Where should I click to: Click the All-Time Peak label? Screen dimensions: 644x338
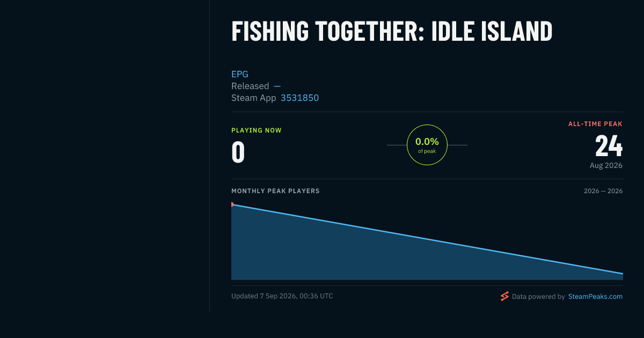tap(595, 124)
